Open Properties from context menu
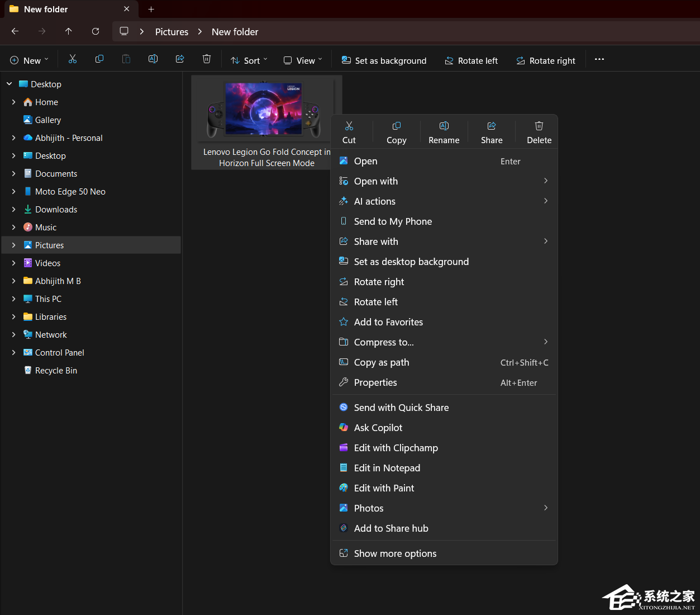 (444, 382)
